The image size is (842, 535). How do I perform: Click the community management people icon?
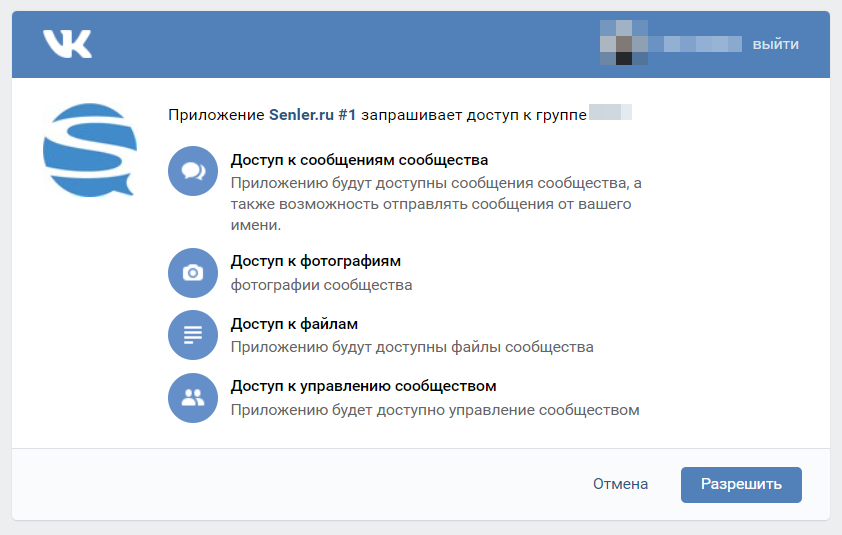193,397
